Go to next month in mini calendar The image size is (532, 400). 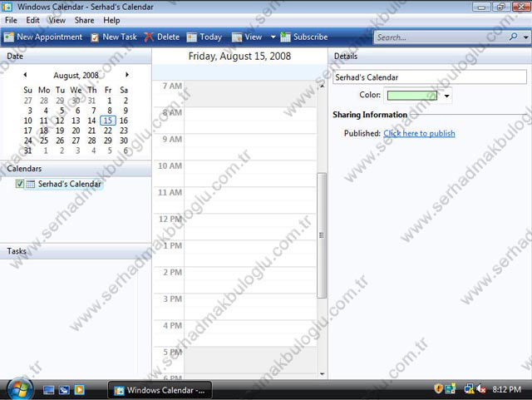point(127,75)
